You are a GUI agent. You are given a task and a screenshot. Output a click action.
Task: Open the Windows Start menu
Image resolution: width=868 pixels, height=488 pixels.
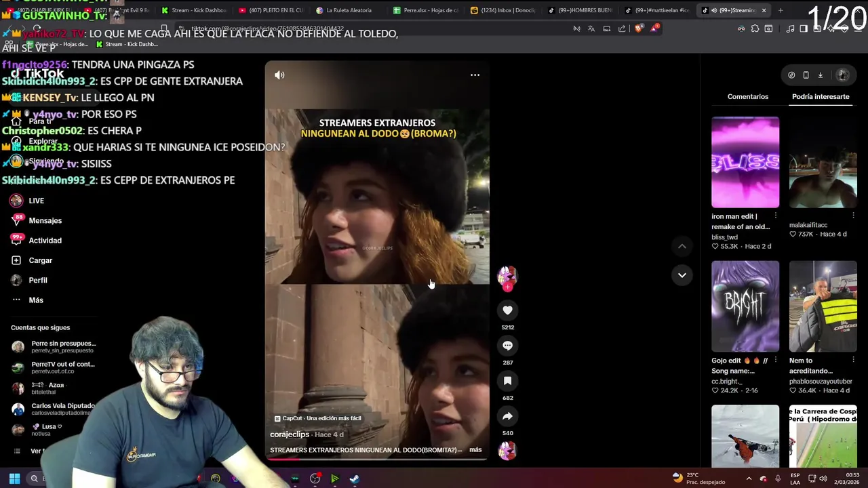(x=14, y=479)
